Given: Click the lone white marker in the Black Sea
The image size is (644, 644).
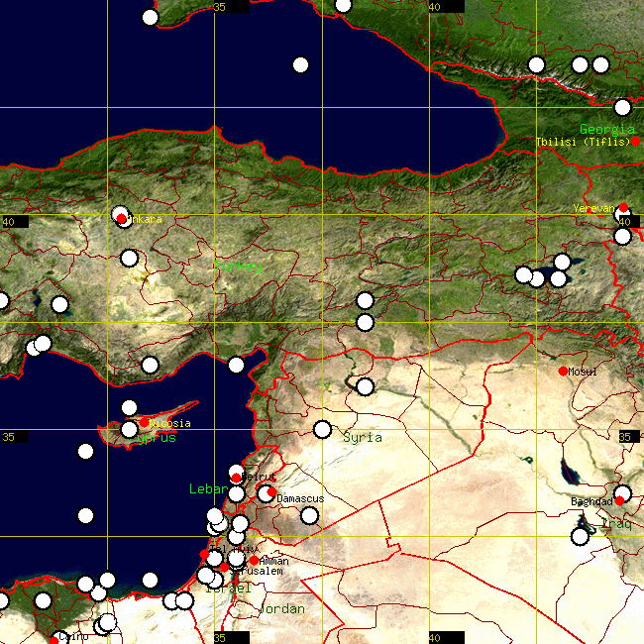Looking at the screenshot, I should coord(300,64).
